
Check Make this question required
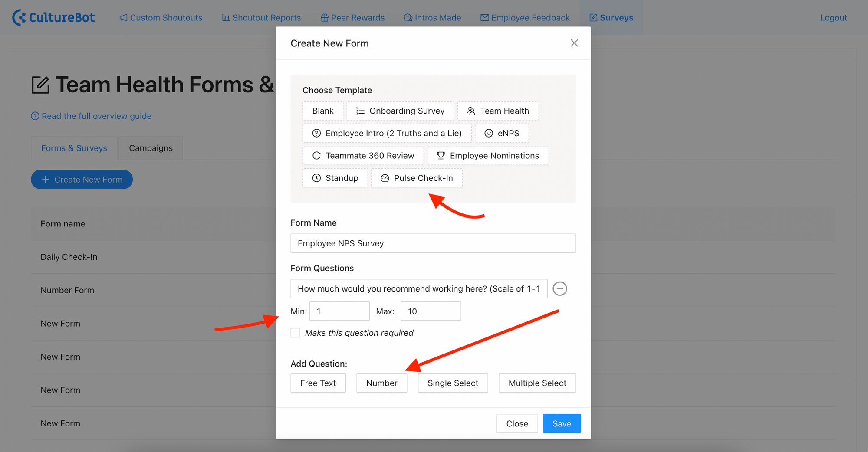click(296, 333)
